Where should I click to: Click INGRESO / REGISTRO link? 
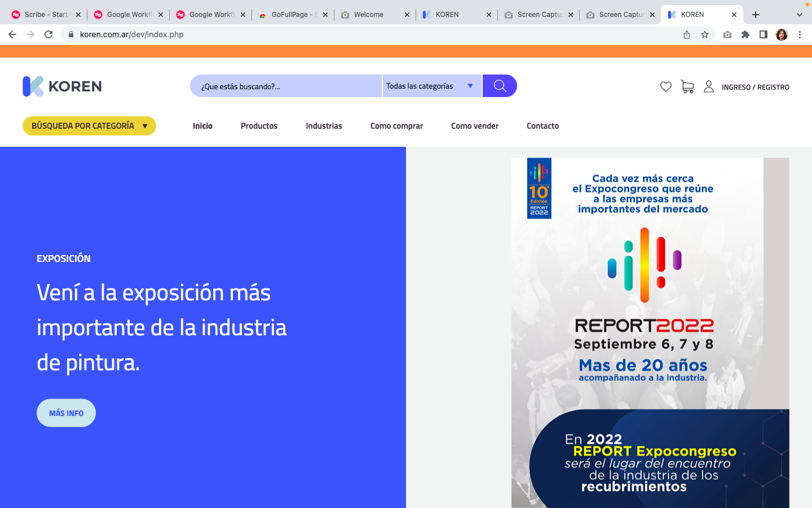pos(755,87)
